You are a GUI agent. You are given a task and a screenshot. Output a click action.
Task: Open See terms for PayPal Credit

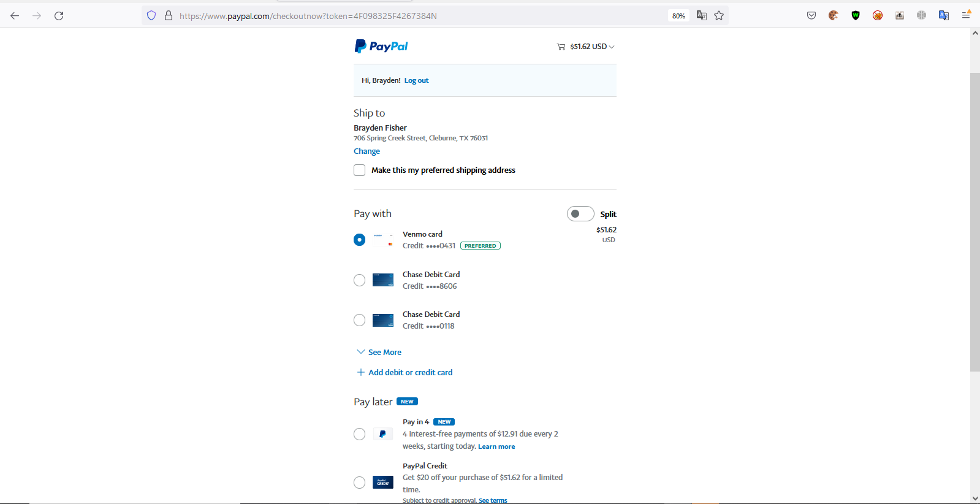click(493, 500)
